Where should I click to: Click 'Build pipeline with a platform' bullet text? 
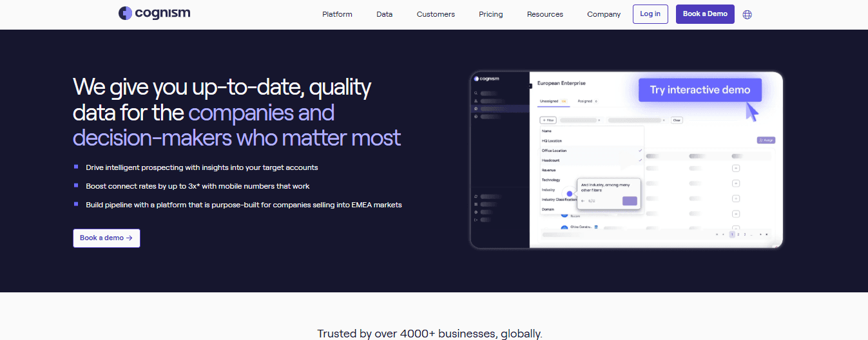(244, 205)
